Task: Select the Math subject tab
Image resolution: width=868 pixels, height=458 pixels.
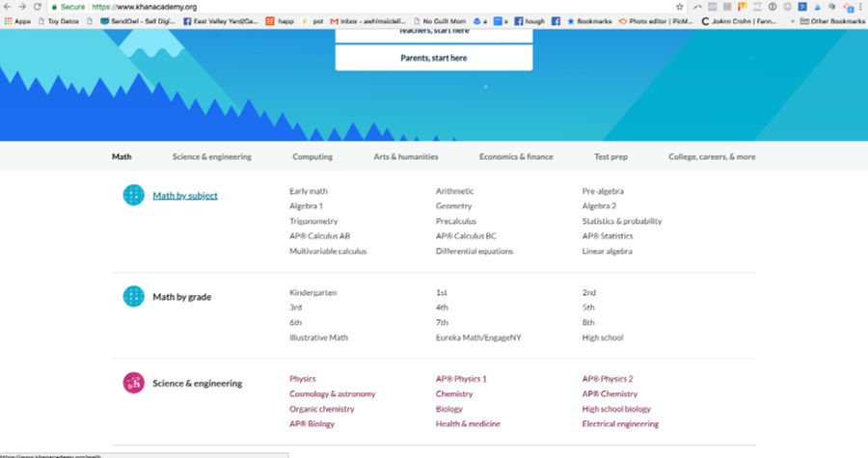Action: click(122, 156)
